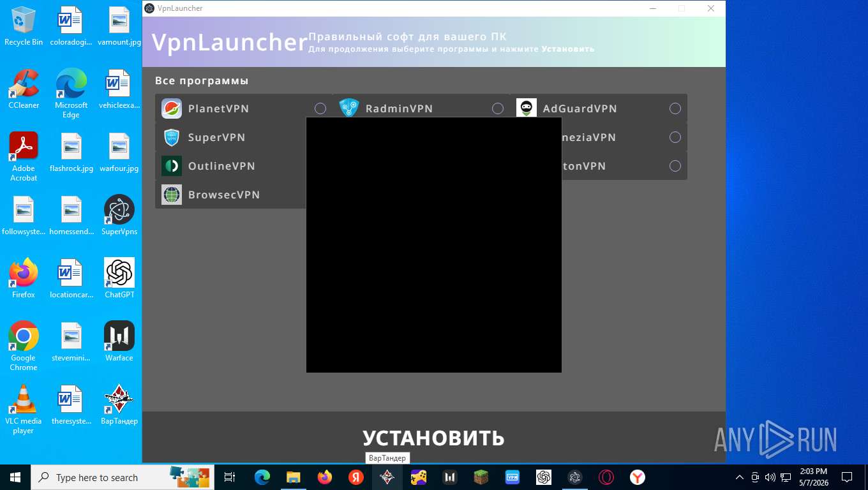
Task: Open the CCleaner desktop shortcut
Action: point(24,89)
